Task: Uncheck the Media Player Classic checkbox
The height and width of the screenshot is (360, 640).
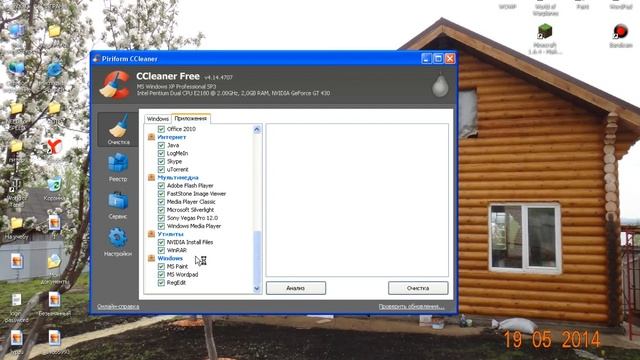Action: tap(161, 202)
